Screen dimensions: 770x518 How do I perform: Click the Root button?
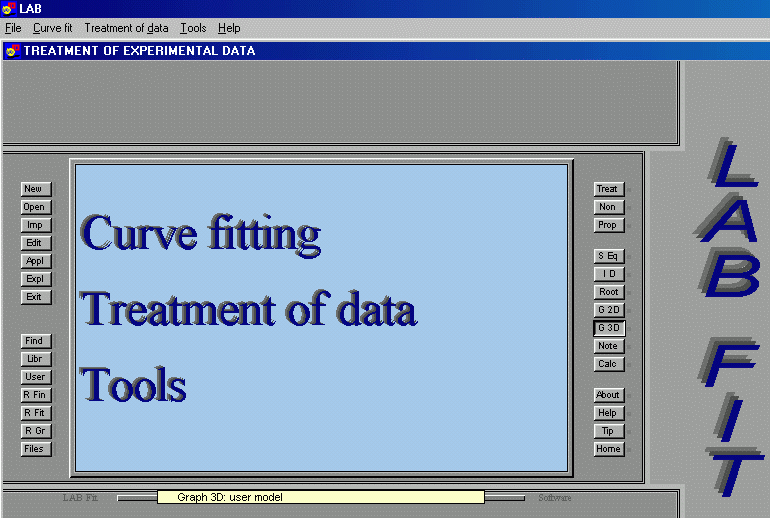(x=609, y=292)
